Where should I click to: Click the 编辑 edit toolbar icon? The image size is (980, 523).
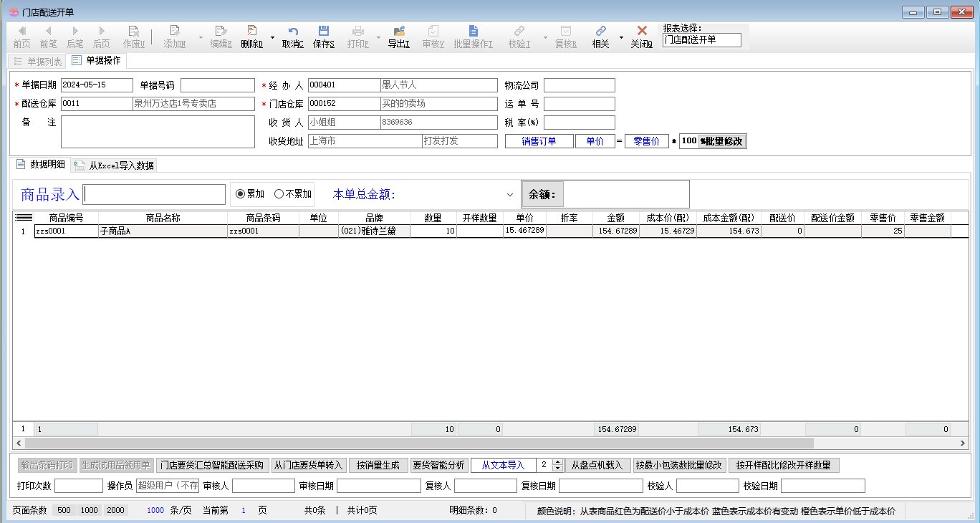pyautogui.click(x=221, y=37)
